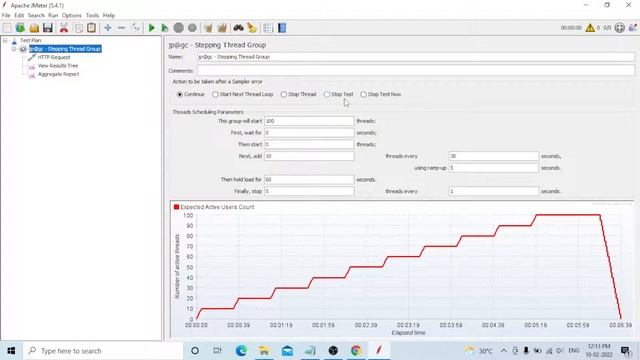Click the Shutdown test icon
The width and height of the screenshot is (640, 360).
pyautogui.click(x=192, y=28)
